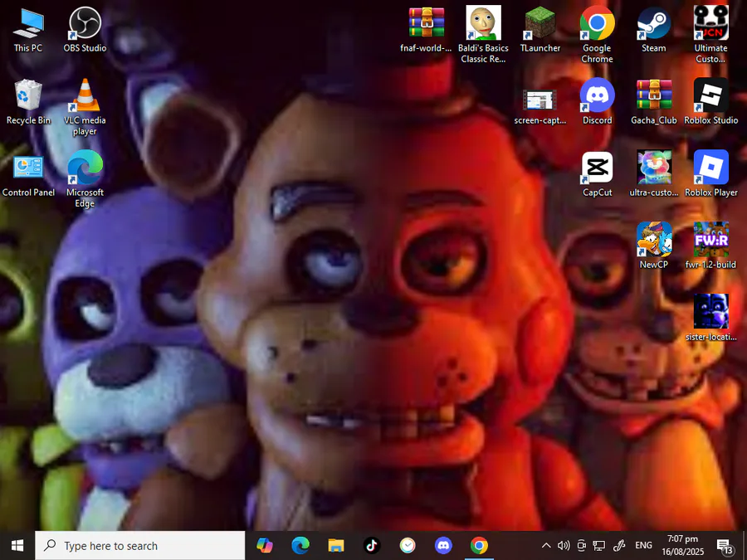Image resolution: width=747 pixels, height=560 pixels.
Task: Click the taskbar search box
Action: coord(140,546)
